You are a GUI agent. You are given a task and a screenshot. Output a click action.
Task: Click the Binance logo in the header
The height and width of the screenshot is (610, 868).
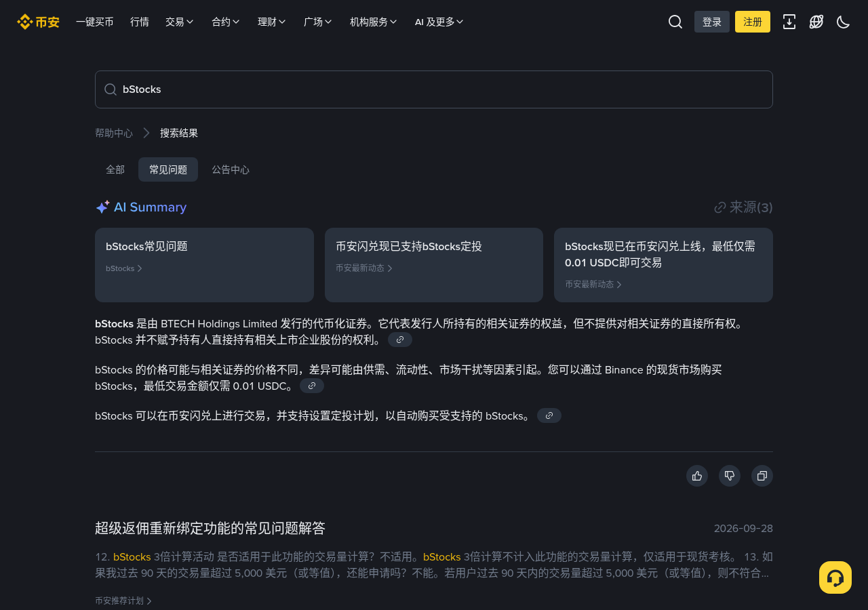[38, 22]
